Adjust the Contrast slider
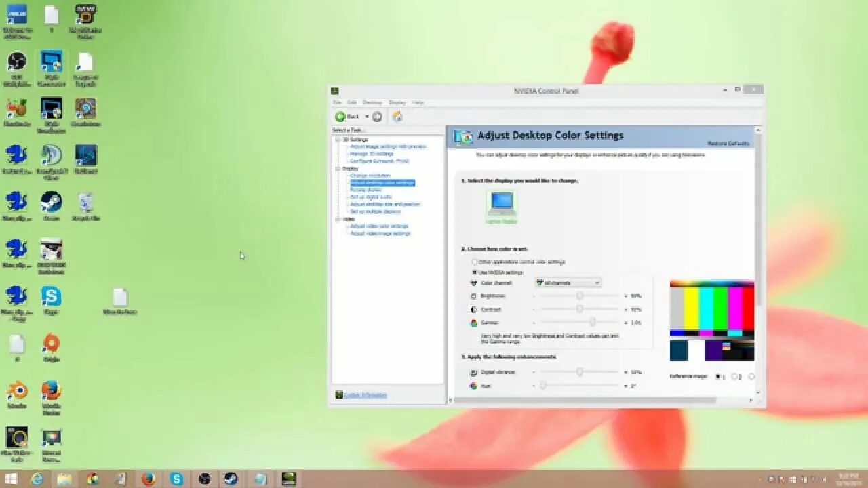868x488 pixels. pyautogui.click(x=580, y=309)
